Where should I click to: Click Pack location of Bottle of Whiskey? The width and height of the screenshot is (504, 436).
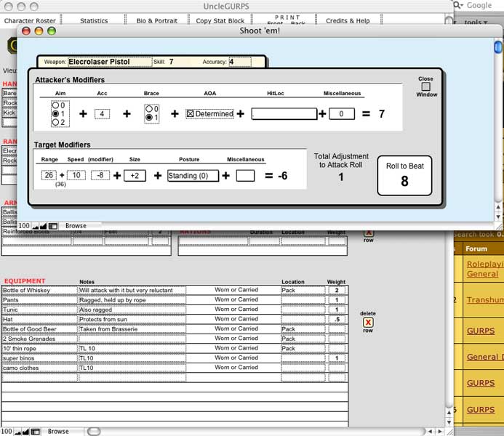[x=303, y=290]
